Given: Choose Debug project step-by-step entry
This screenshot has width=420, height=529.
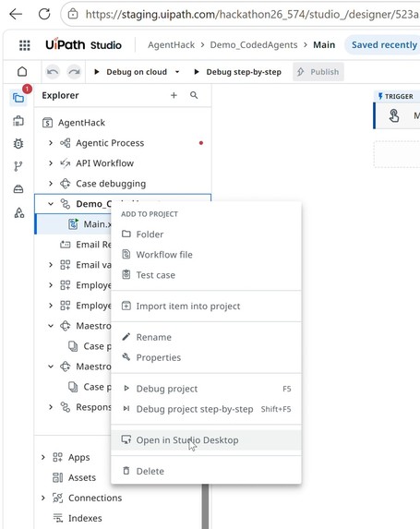Looking at the screenshot, I should click(x=206, y=409).
